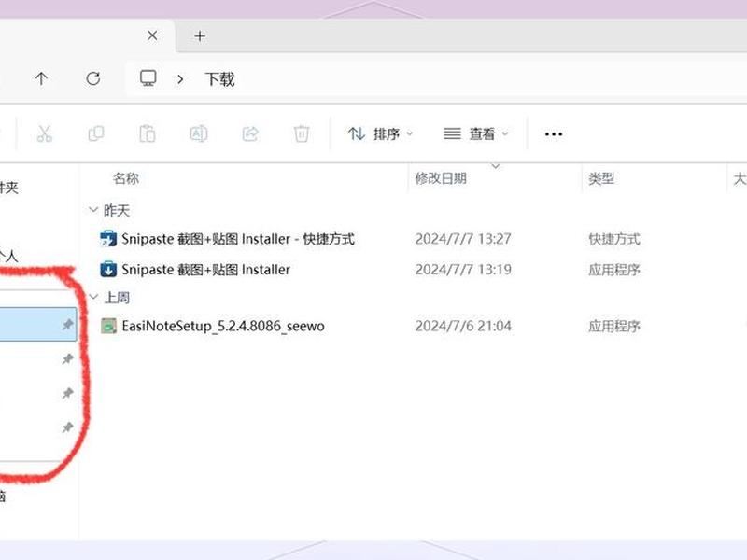Image resolution: width=747 pixels, height=560 pixels.
Task: Click 应用程序 type of EasiNoteSetup row
Action: [x=614, y=326]
